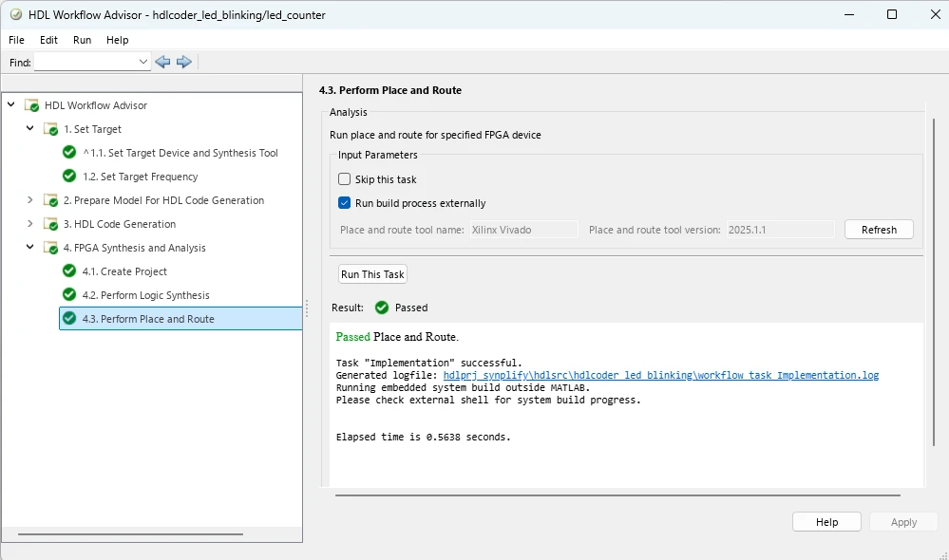The image size is (949, 560).
Task: Click the Place and route tool version field
Action: pyautogui.click(x=780, y=230)
